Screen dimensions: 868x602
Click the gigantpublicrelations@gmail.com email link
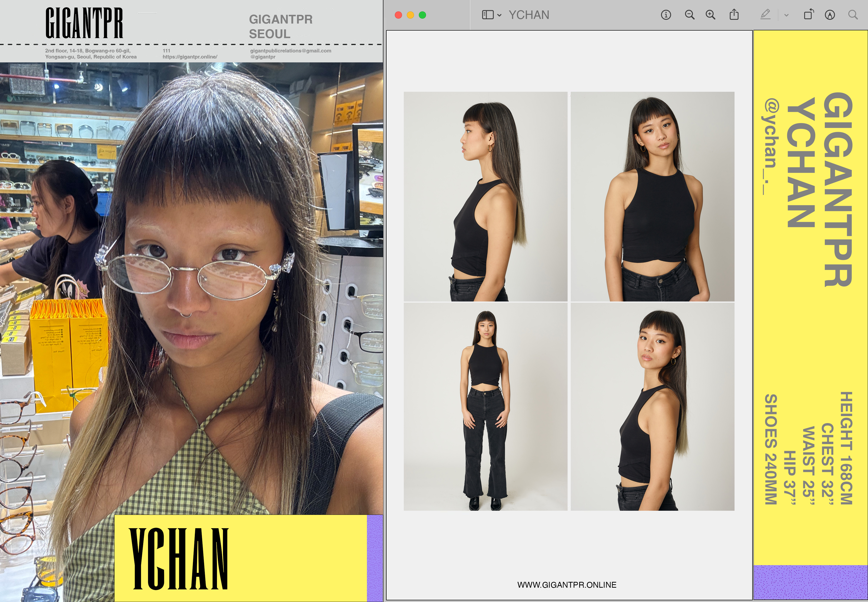(x=290, y=50)
